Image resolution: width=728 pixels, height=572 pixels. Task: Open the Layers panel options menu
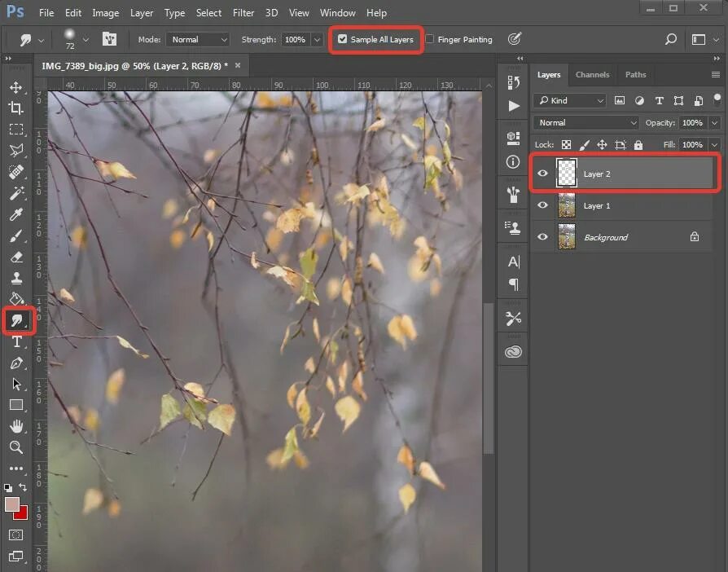click(716, 74)
